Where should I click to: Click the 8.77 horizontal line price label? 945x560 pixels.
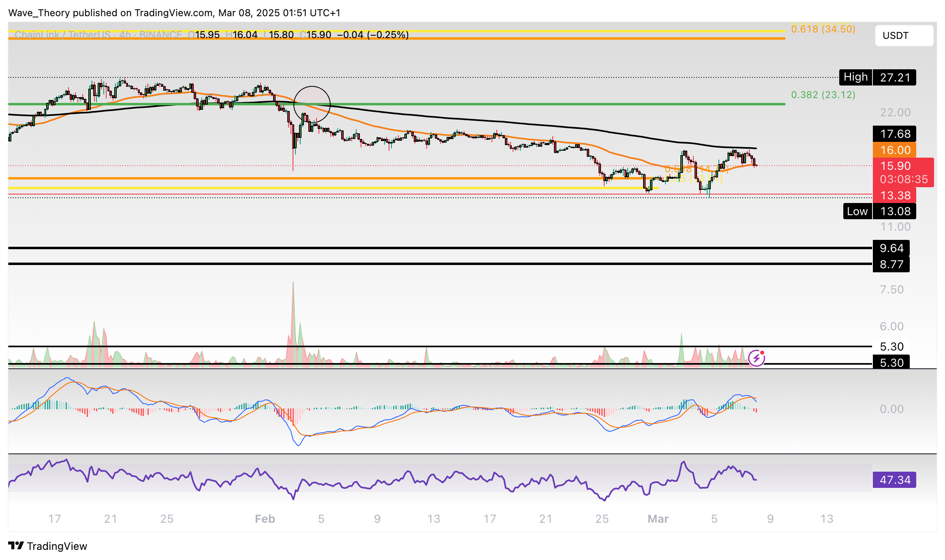[x=892, y=264]
